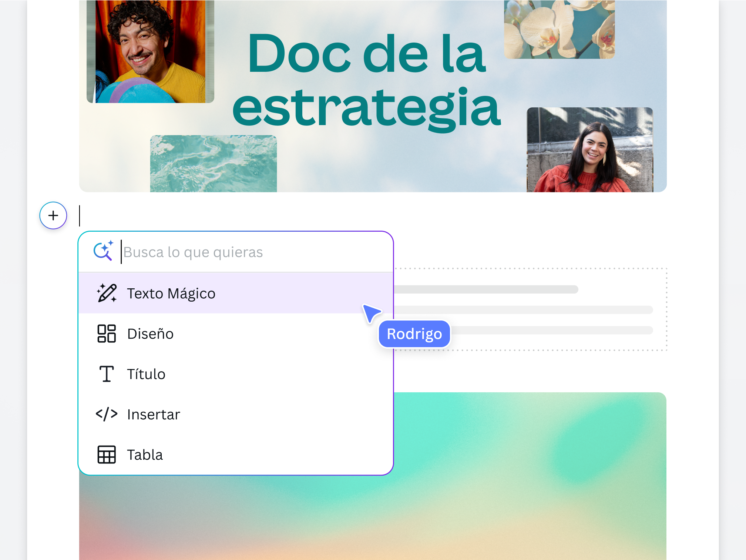Click the Insertar code brackets icon
Viewport: 746px width, 560px height.
(107, 414)
